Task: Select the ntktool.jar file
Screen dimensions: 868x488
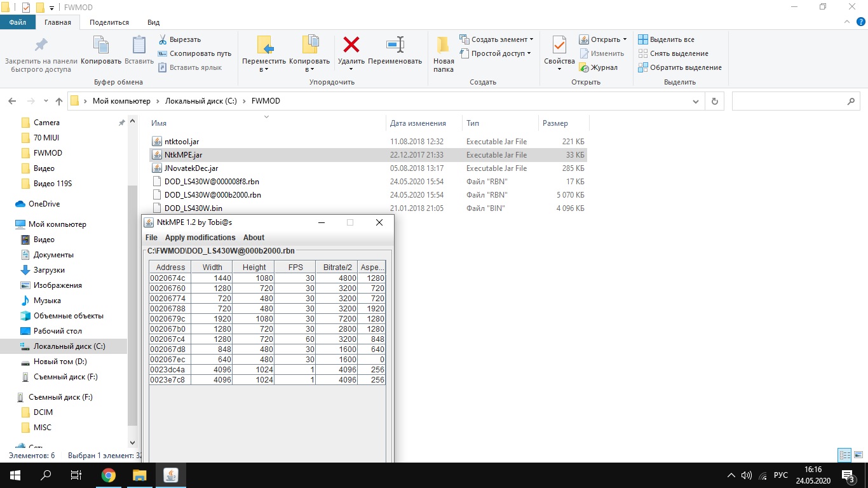Action: pos(181,142)
